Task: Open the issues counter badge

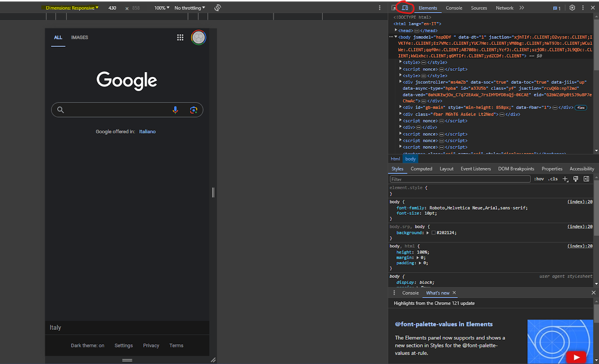Action: coord(556,8)
